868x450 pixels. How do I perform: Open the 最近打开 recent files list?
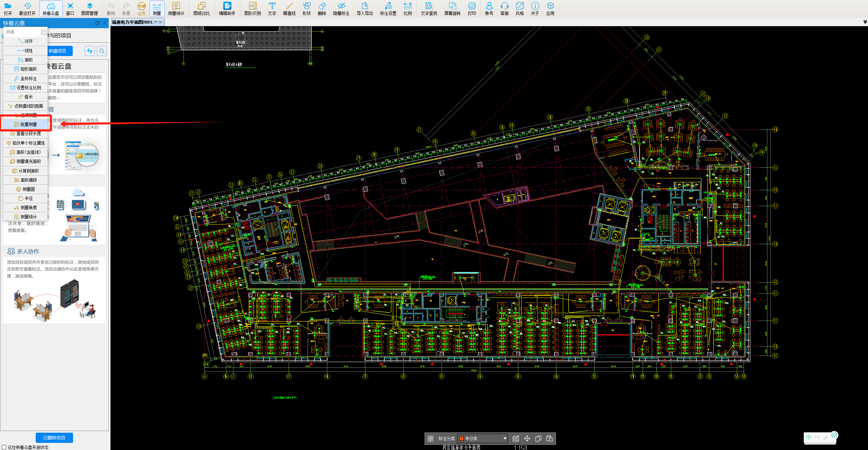click(27, 9)
